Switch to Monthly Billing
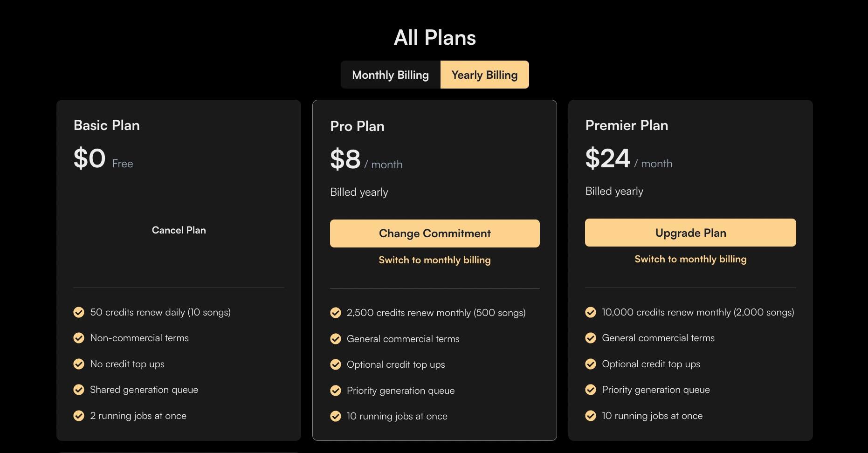 click(390, 75)
